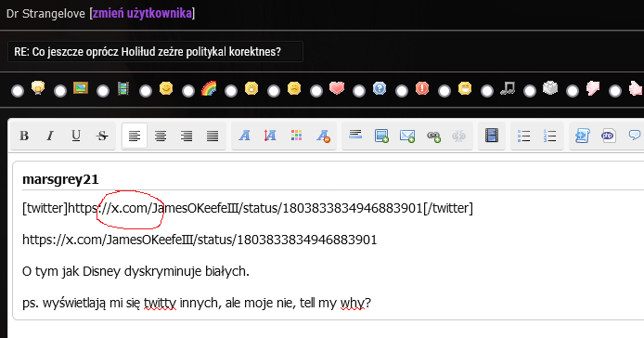
Task: Remove formatting from selected text
Action: point(323,136)
